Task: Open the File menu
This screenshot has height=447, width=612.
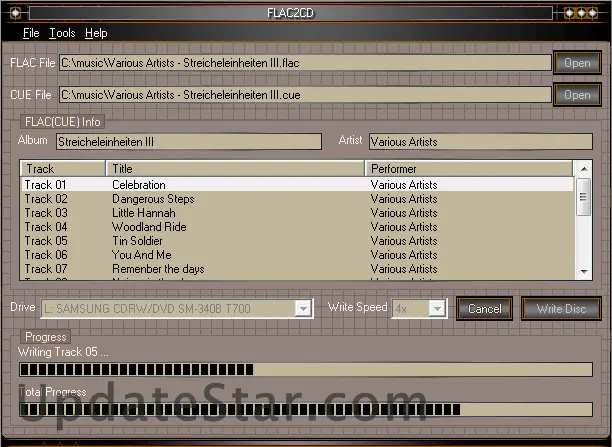Action: (31, 33)
